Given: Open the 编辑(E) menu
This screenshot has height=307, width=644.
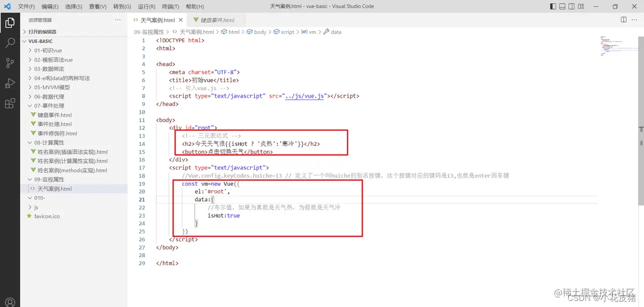Looking at the screenshot, I should (x=50, y=7).
